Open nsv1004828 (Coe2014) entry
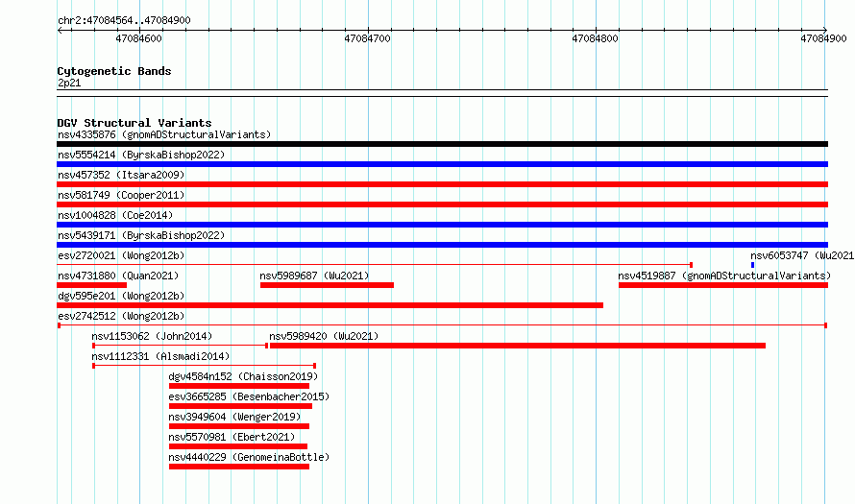The width and height of the screenshot is (855, 504). [x=115, y=215]
